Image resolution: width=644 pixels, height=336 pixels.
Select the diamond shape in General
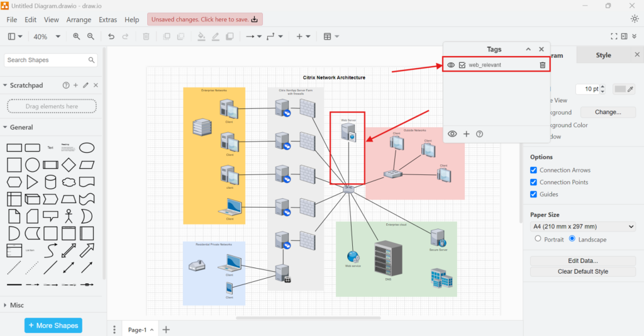[69, 165]
